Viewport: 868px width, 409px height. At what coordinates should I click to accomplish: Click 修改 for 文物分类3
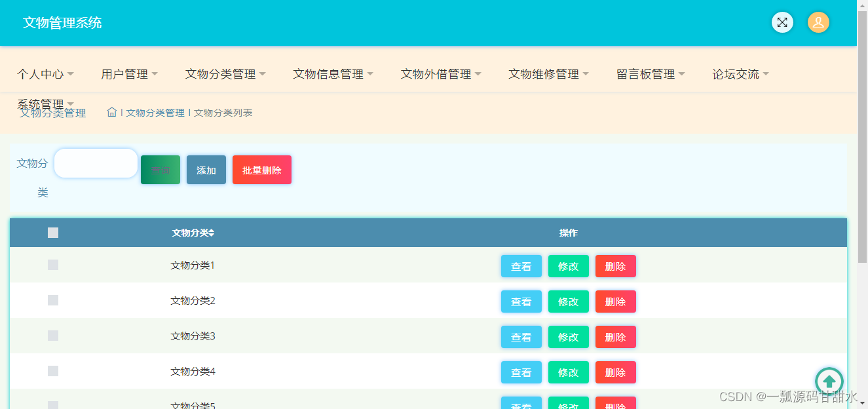569,337
